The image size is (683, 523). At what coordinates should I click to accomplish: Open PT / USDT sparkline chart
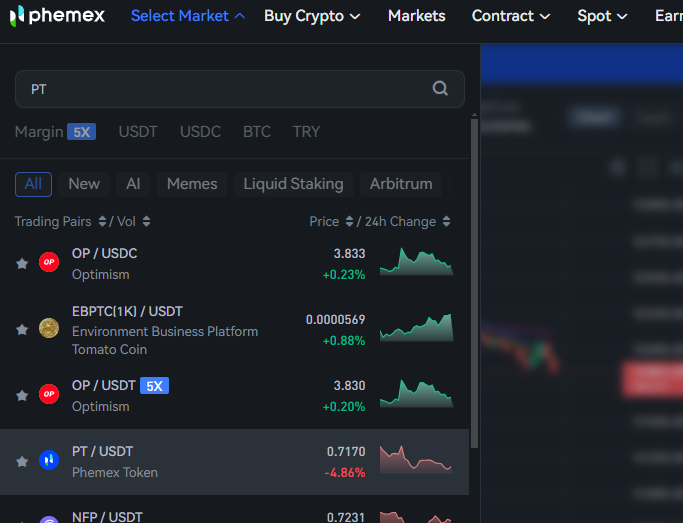coord(416,459)
